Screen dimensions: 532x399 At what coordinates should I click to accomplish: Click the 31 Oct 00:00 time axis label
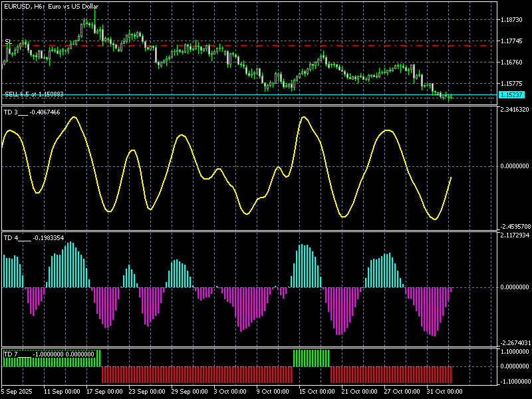[x=444, y=392]
